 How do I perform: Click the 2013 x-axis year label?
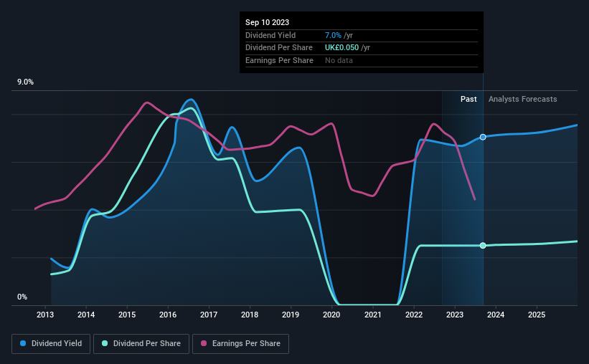tap(45, 315)
